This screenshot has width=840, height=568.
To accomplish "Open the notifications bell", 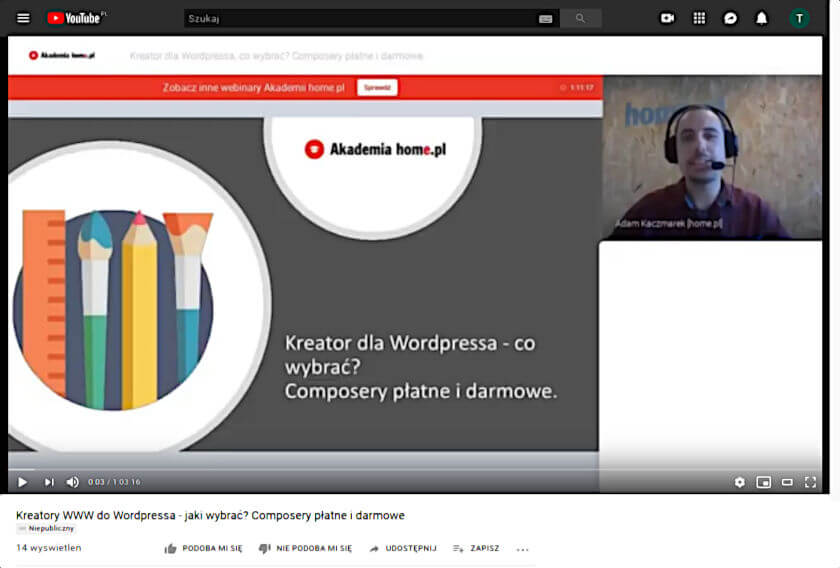I will coord(761,18).
